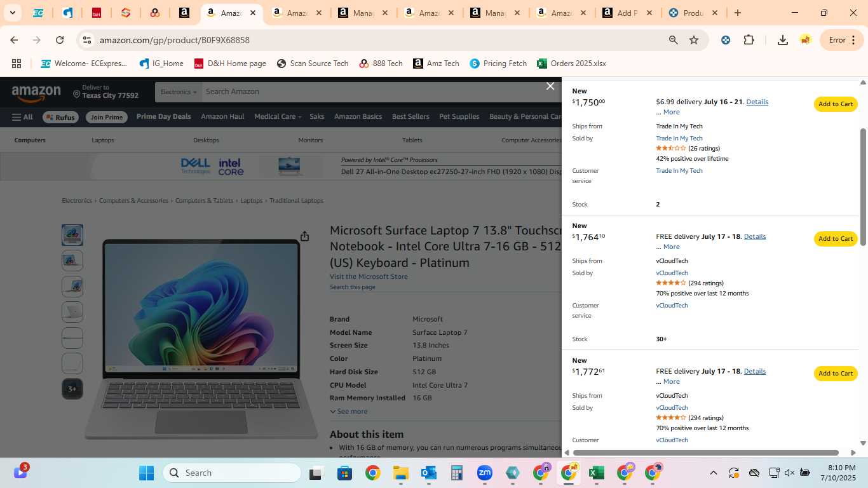Viewport: 868px width, 488px height.
Task: Click the Windows Start button
Action: pos(146,473)
